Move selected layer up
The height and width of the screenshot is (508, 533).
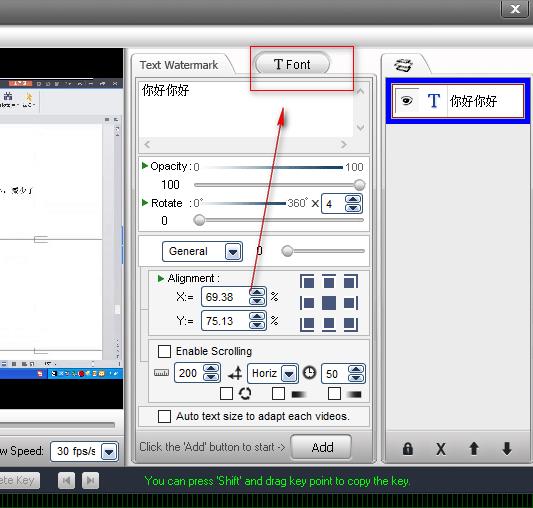pyautogui.click(x=474, y=448)
